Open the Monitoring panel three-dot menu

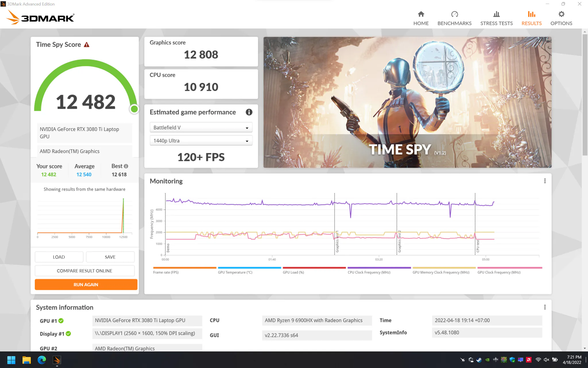point(545,181)
